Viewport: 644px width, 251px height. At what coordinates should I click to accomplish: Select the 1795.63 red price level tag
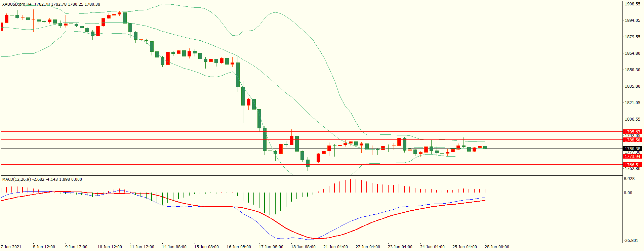click(632, 132)
